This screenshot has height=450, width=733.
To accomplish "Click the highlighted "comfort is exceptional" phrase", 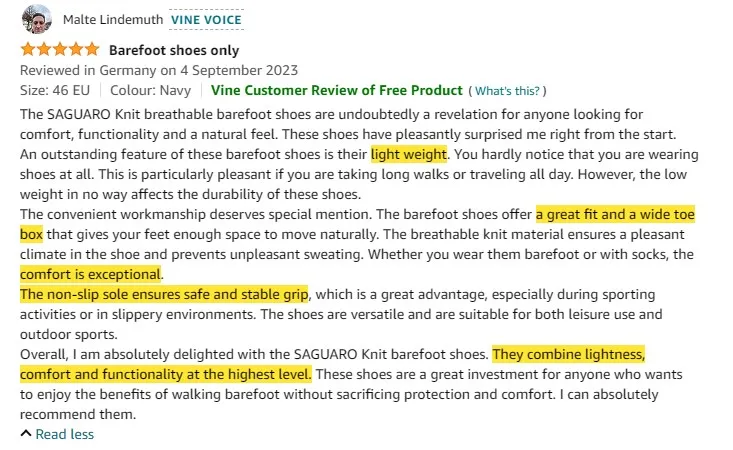I will pos(91,274).
